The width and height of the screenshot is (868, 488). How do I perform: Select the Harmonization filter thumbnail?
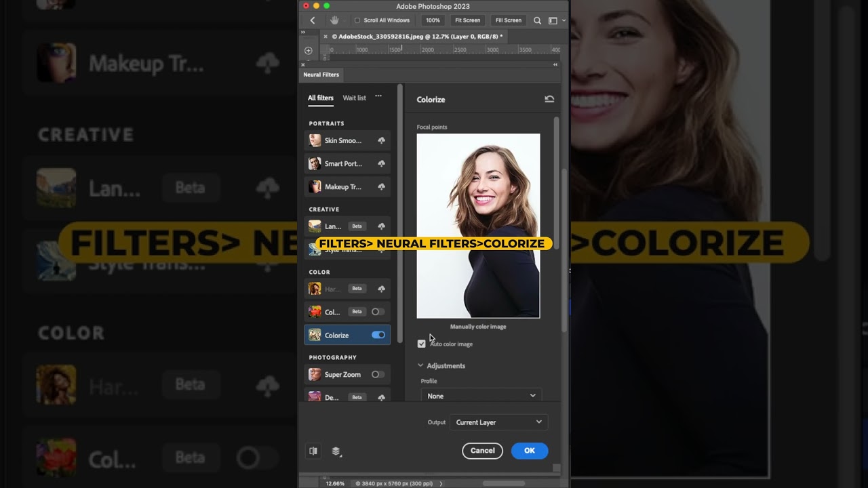tap(315, 289)
